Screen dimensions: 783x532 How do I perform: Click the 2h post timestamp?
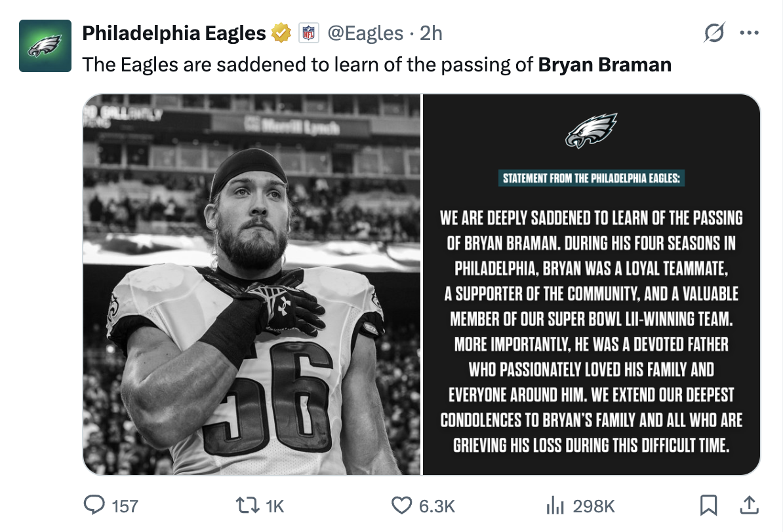point(432,33)
